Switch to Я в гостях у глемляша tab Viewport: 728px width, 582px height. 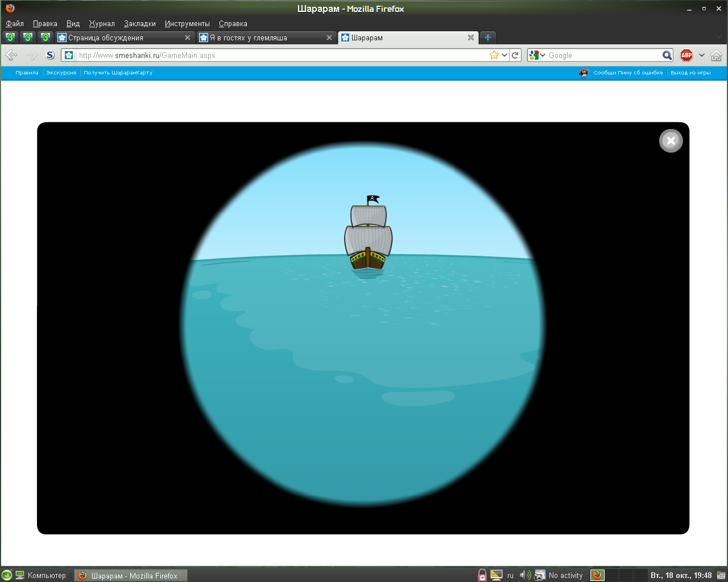tap(266, 38)
